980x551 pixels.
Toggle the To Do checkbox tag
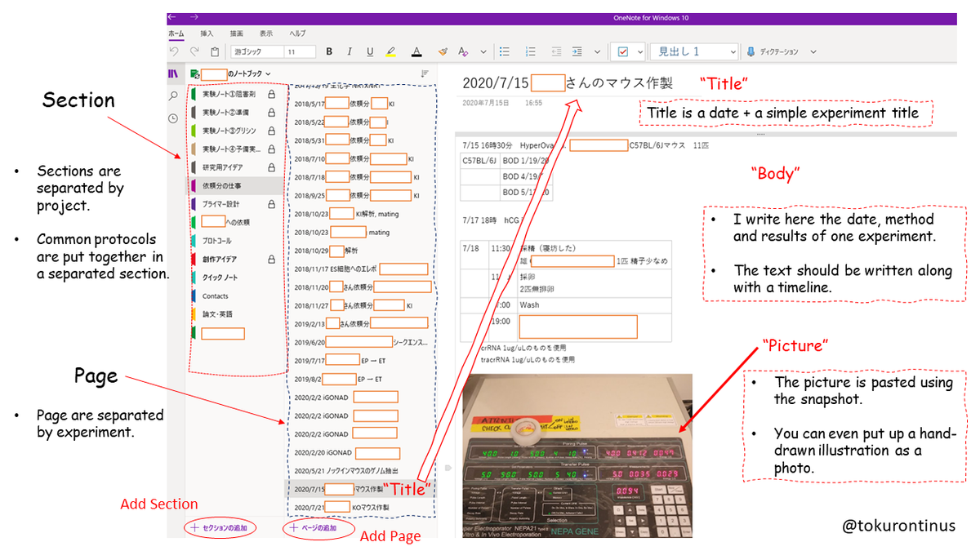point(623,51)
